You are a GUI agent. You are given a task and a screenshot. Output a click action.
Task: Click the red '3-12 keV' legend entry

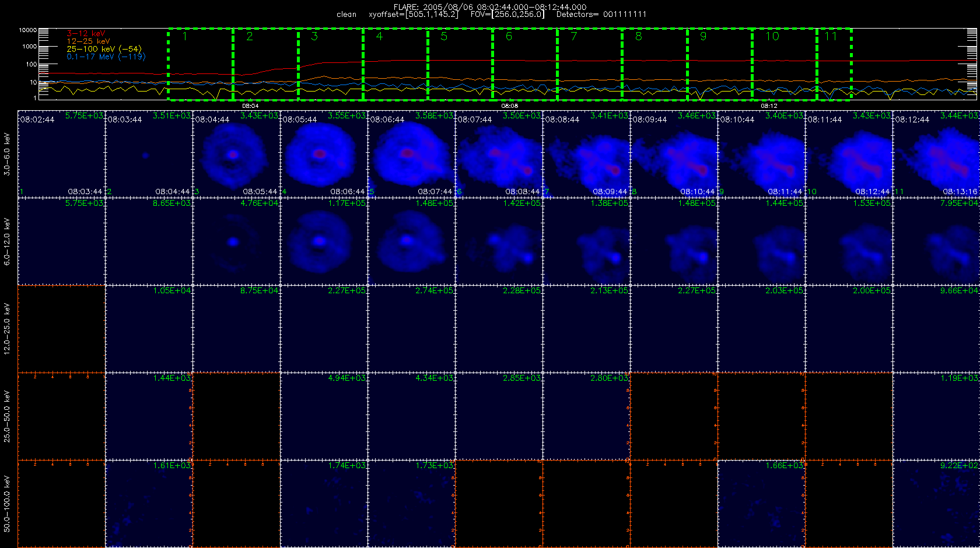coord(86,34)
